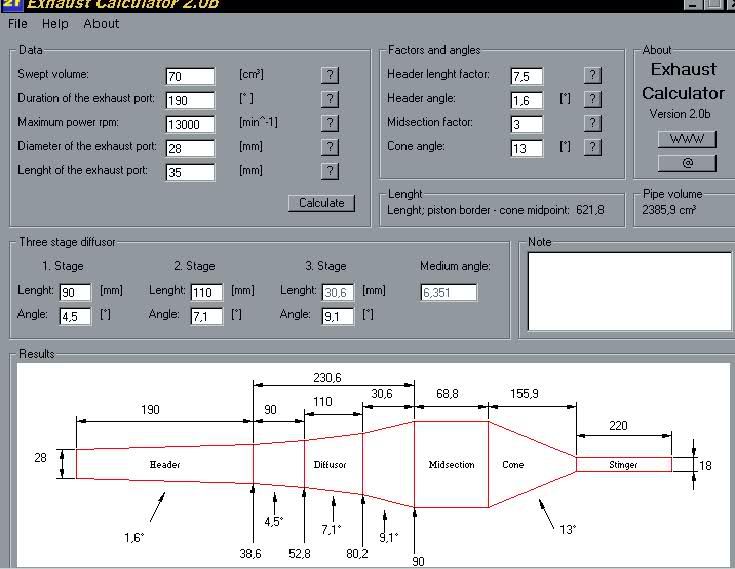Image resolution: width=735 pixels, height=569 pixels.
Task: Edit the Cone angle field
Action: 527,148
